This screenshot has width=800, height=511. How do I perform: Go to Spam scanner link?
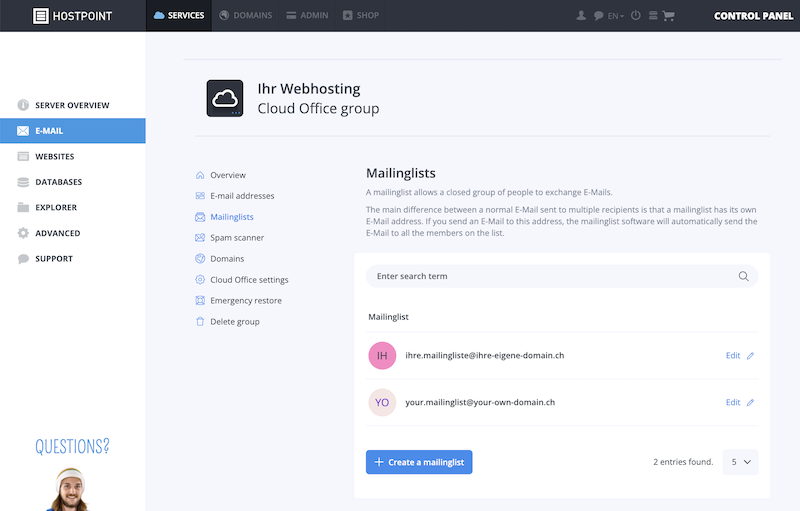(237, 238)
